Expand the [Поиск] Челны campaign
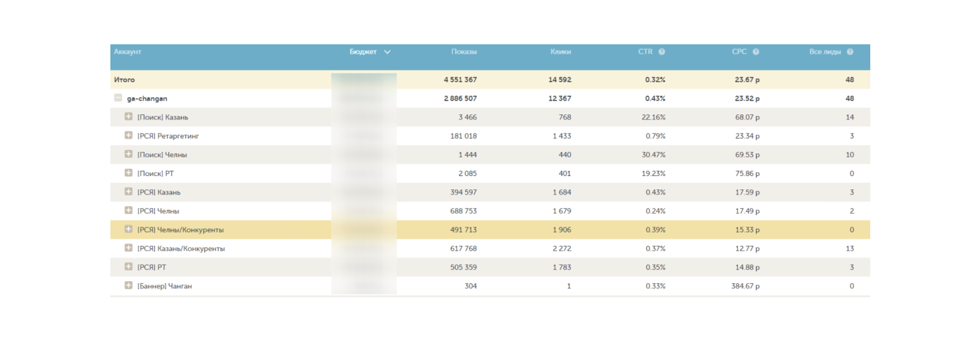 pos(128,155)
